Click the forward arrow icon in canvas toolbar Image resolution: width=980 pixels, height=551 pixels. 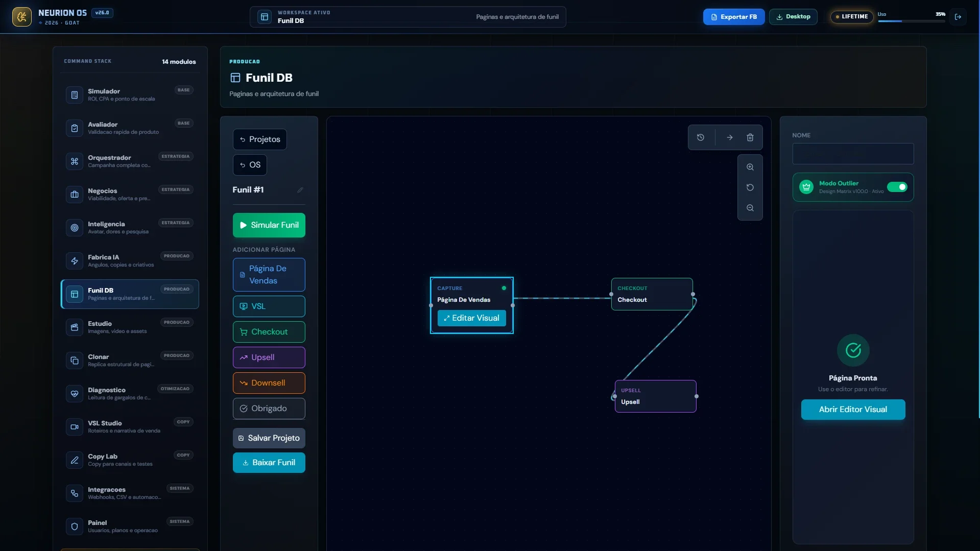click(729, 137)
